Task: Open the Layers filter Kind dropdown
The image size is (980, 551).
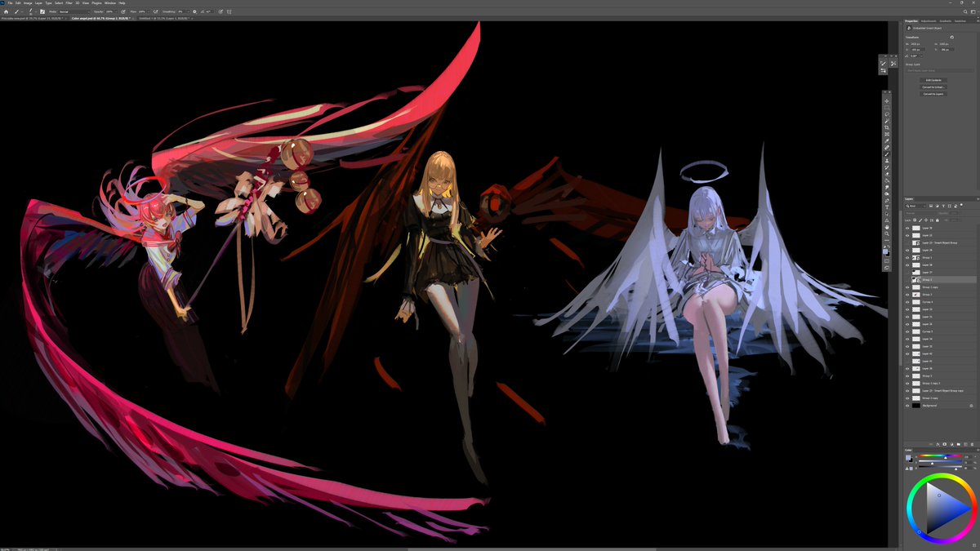Action: [x=915, y=207]
